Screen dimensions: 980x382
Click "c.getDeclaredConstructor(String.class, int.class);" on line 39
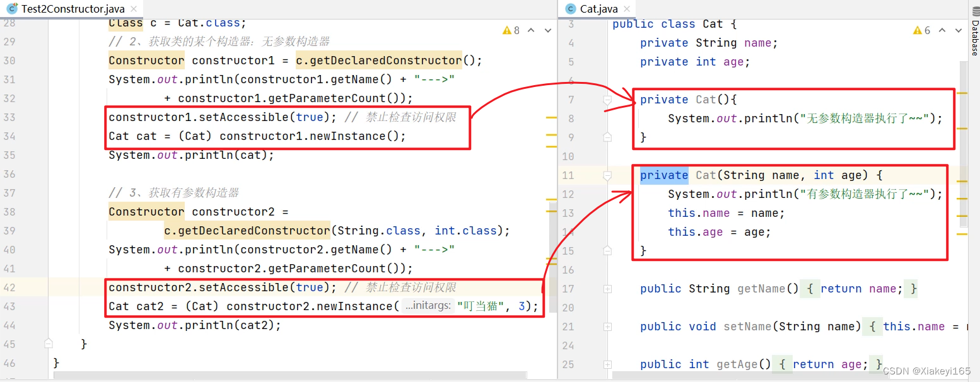point(337,231)
